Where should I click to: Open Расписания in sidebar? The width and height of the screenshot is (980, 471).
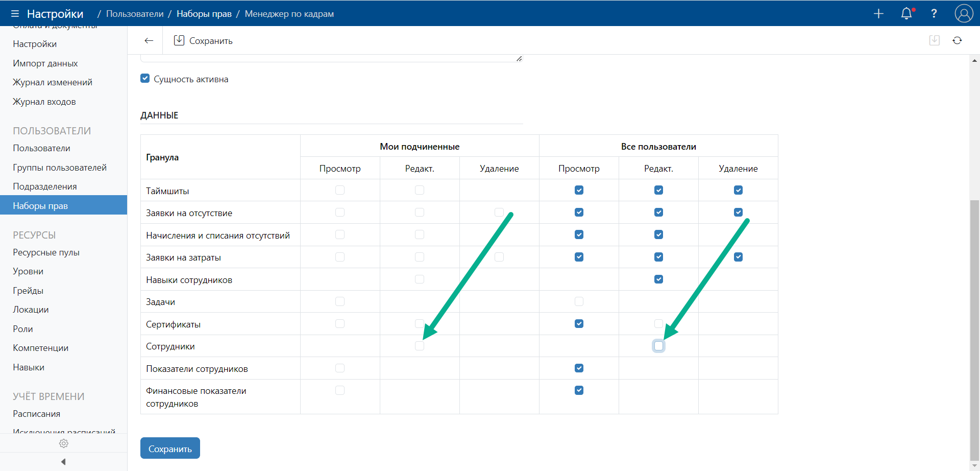pyautogui.click(x=37, y=414)
